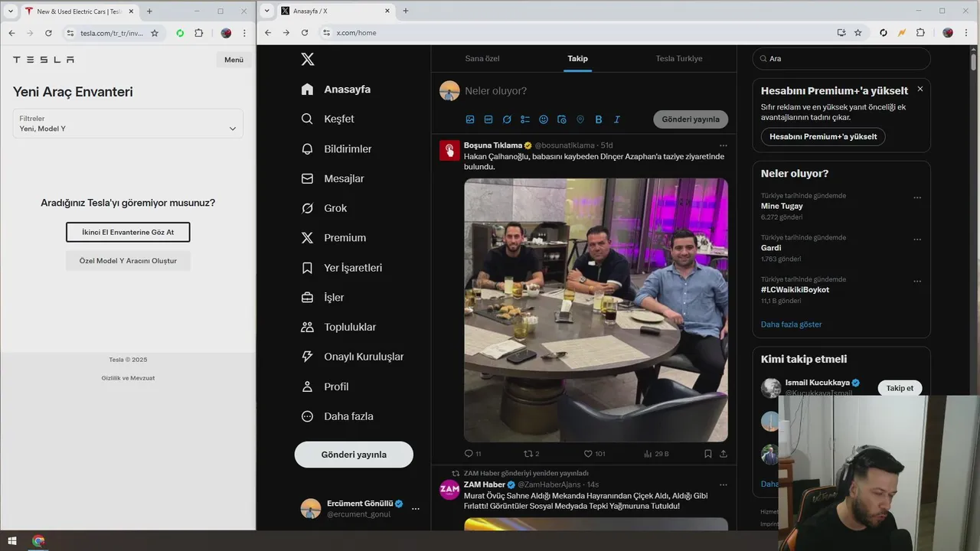Reply to Boşuna Tıklama post

point(472,454)
